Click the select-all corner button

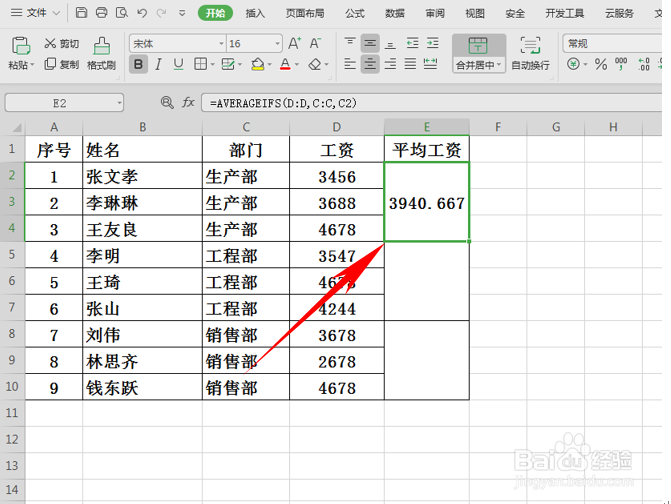13,127
